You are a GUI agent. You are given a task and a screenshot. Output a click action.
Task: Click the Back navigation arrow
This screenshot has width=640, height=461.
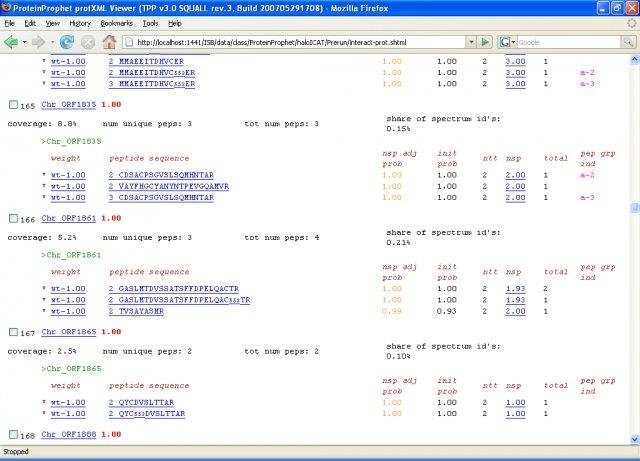(12, 42)
